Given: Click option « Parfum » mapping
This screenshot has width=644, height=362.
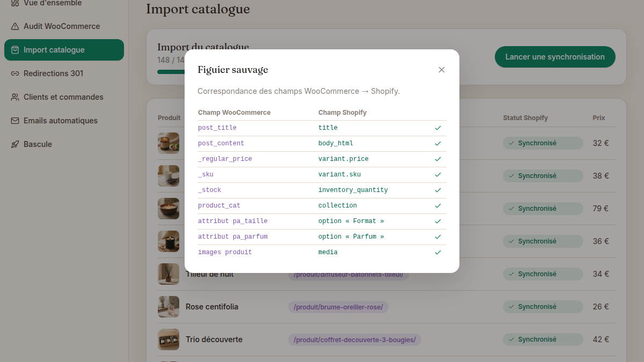Looking at the screenshot, I should 351,237.
